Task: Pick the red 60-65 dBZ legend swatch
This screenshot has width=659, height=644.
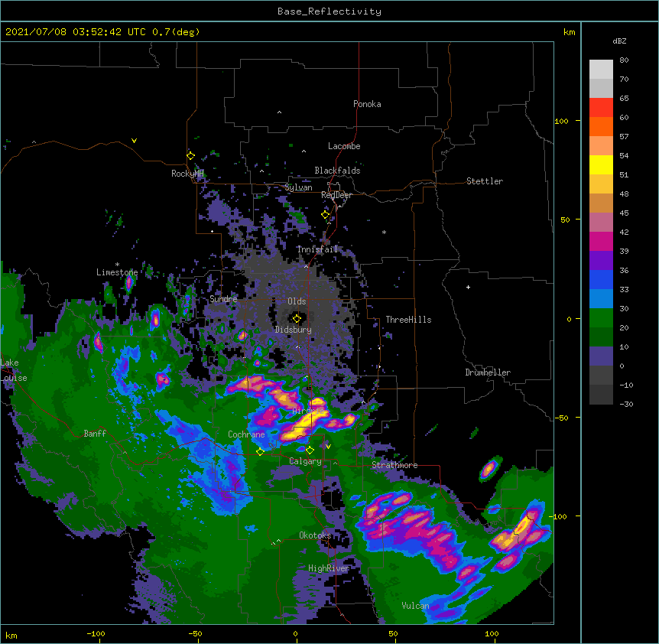Action: tap(601, 107)
